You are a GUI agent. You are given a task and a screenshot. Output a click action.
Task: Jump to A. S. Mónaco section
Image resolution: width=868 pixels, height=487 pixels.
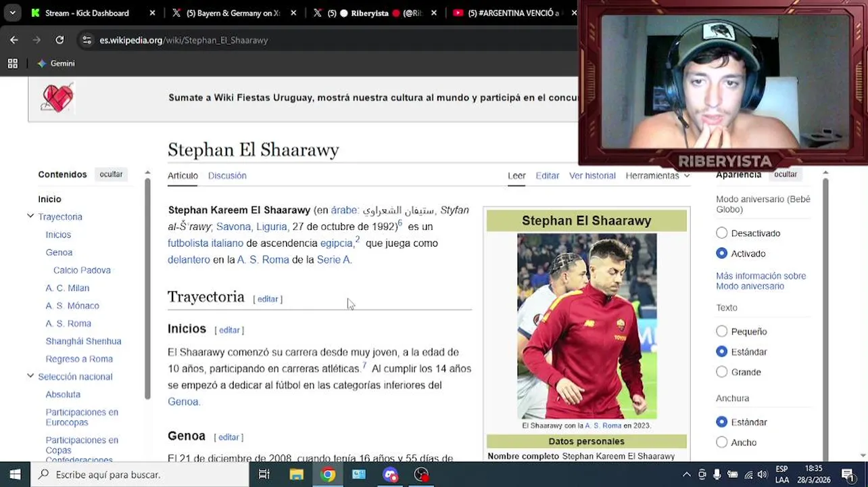(x=72, y=306)
